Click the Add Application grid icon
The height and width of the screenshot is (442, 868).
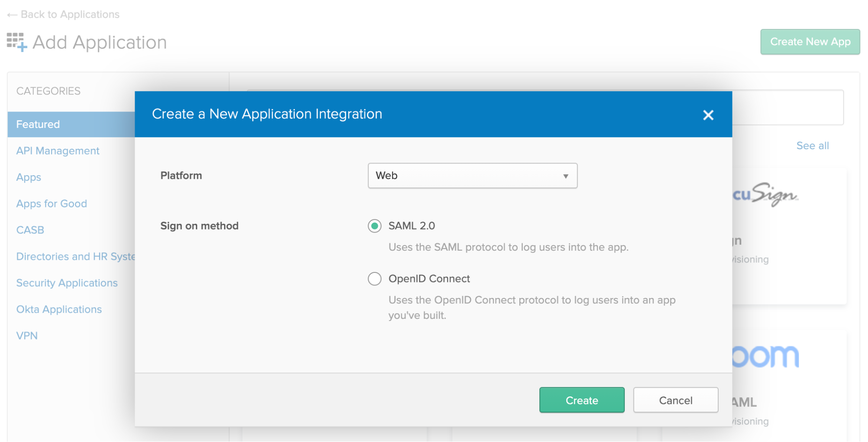click(17, 42)
